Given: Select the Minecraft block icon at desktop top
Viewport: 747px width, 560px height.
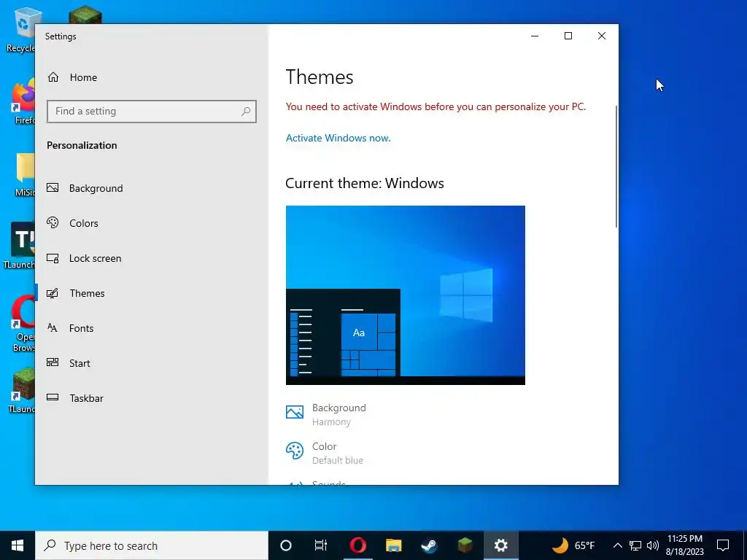Looking at the screenshot, I should [85, 15].
